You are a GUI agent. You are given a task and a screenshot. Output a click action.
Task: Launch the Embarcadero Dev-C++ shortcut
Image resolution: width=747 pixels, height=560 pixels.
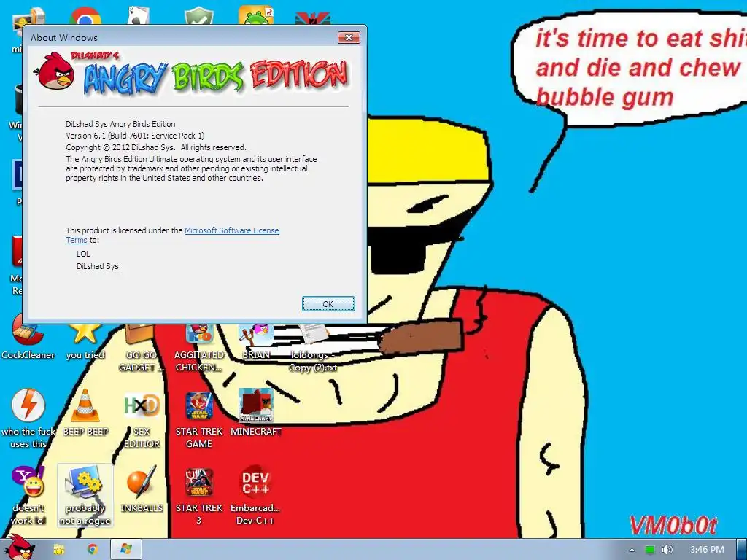(x=255, y=495)
